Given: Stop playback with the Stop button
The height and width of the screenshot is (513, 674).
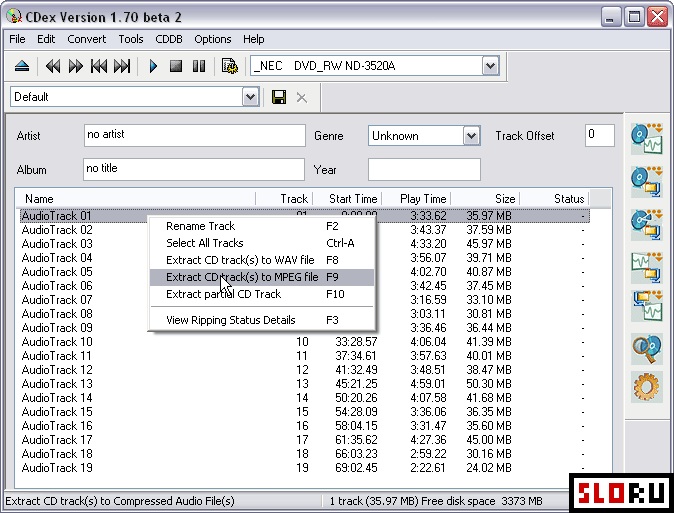Looking at the screenshot, I should click(x=176, y=66).
